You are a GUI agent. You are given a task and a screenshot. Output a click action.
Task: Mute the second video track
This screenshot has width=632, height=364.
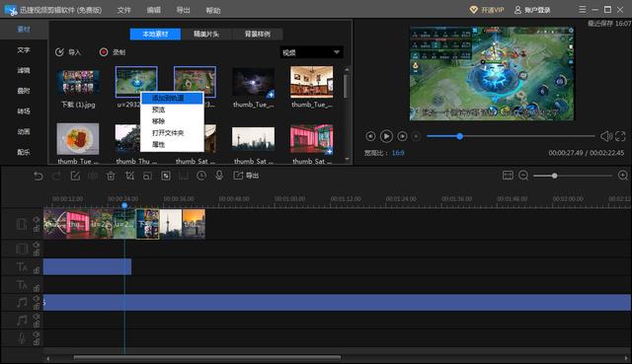(37, 245)
